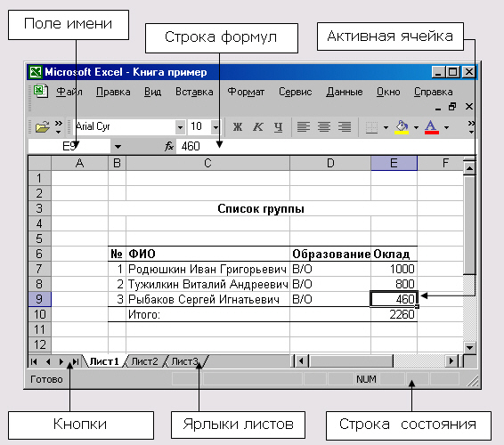Apply cell borders icon
Image resolution: width=504 pixels, height=445 pixels.
point(371,127)
